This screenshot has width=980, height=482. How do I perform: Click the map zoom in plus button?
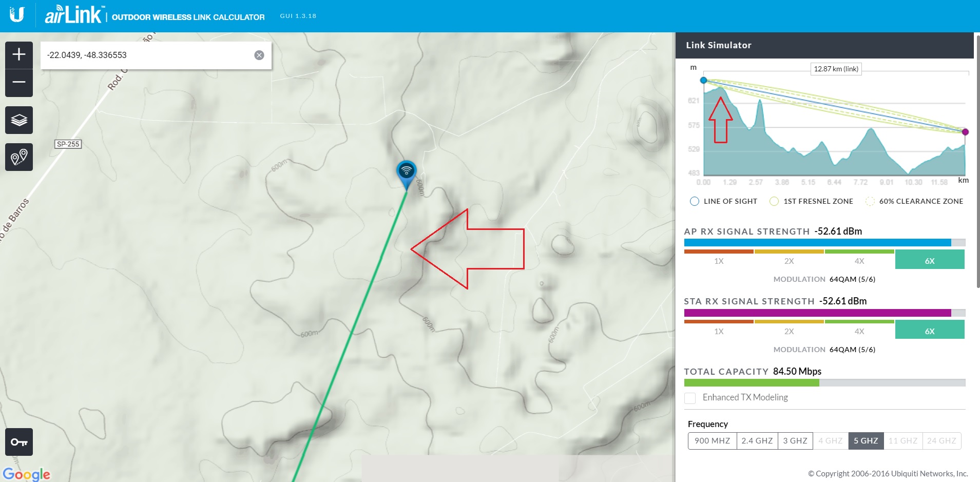[19, 54]
